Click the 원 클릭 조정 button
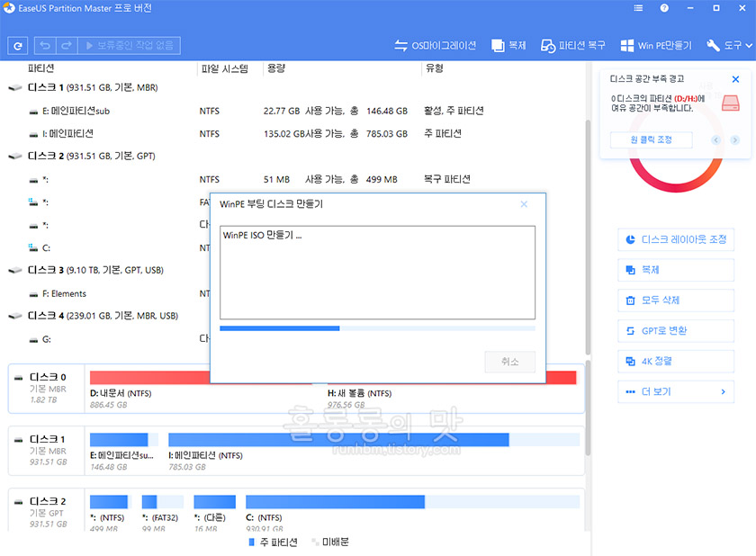This screenshot has width=756, height=556. click(651, 139)
